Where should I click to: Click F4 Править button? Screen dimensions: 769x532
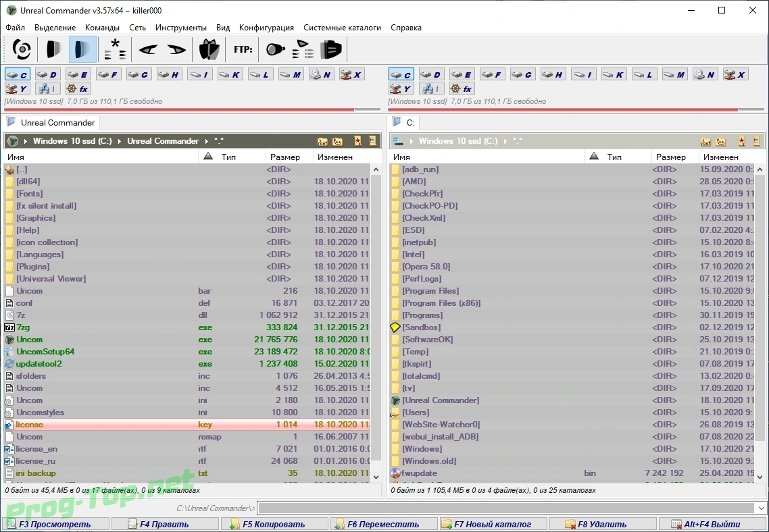[x=165, y=524]
